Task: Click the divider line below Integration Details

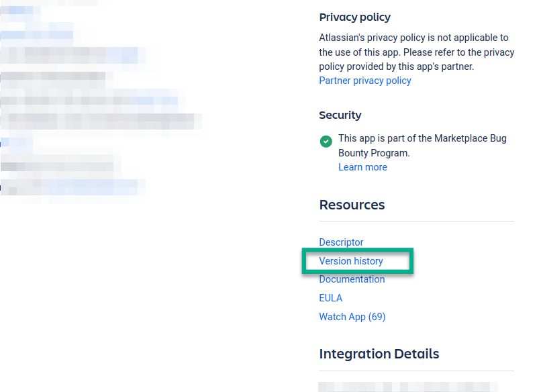Action: [416, 371]
